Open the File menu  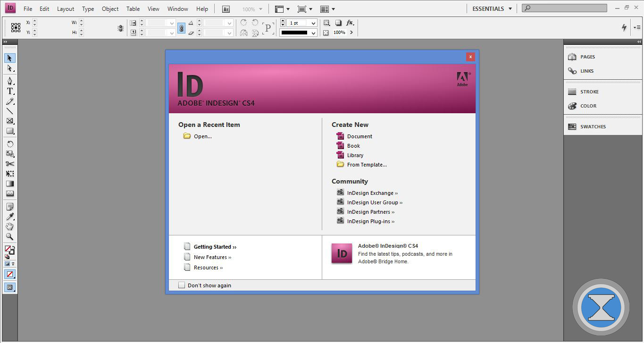click(28, 8)
